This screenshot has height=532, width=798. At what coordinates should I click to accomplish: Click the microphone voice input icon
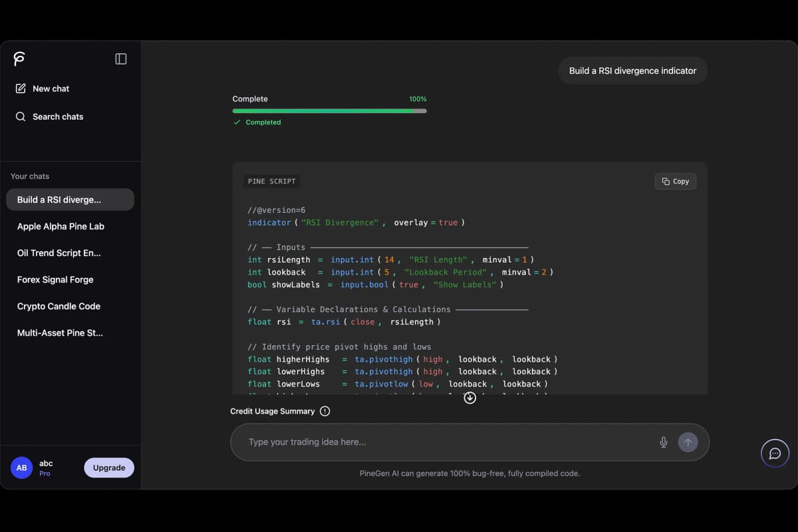(x=663, y=442)
